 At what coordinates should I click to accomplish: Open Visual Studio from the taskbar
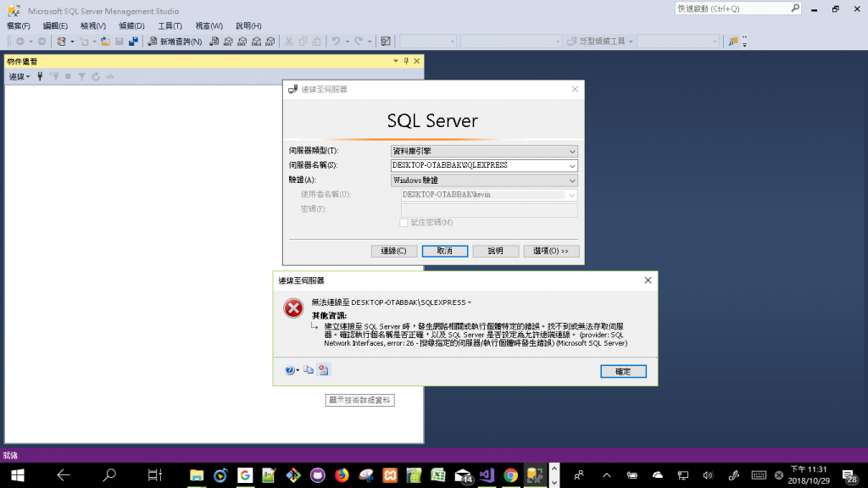487,475
